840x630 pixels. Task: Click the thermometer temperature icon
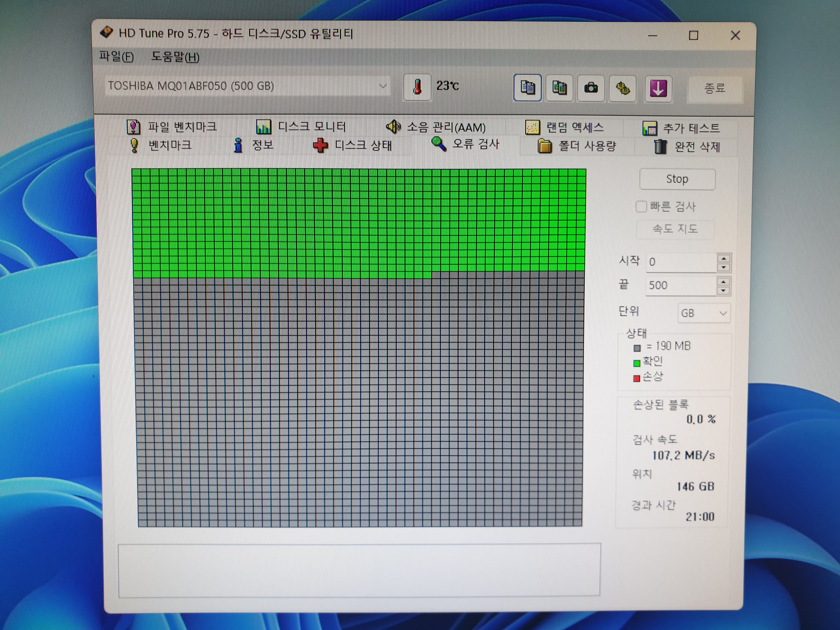coord(417,87)
